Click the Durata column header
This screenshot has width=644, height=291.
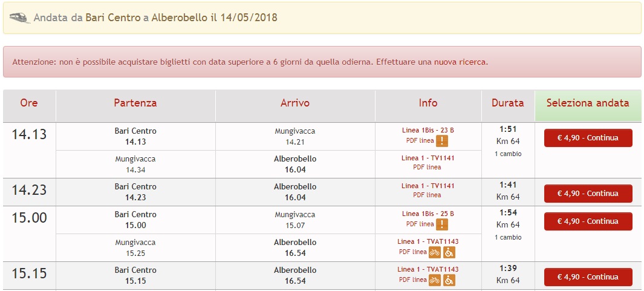click(508, 103)
